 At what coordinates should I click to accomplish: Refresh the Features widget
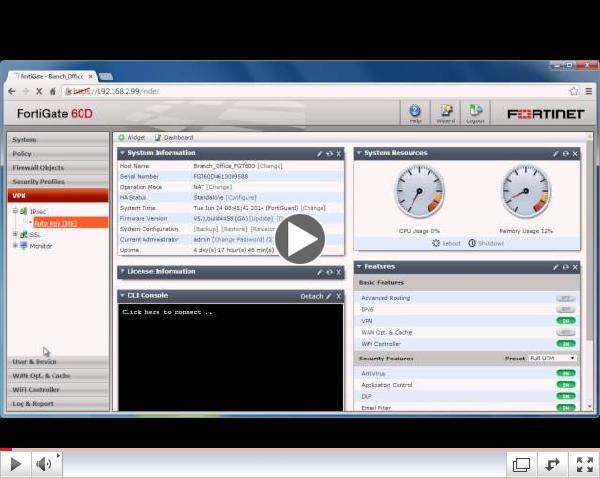[x=566, y=267]
